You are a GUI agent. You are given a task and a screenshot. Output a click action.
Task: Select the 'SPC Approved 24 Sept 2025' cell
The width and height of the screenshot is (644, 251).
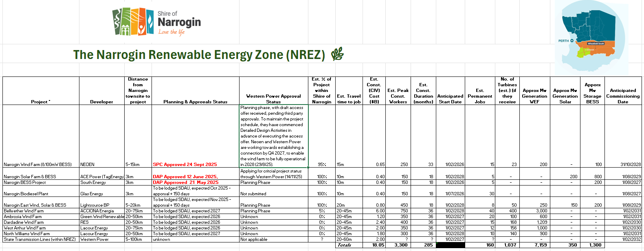tap(185, 164)
